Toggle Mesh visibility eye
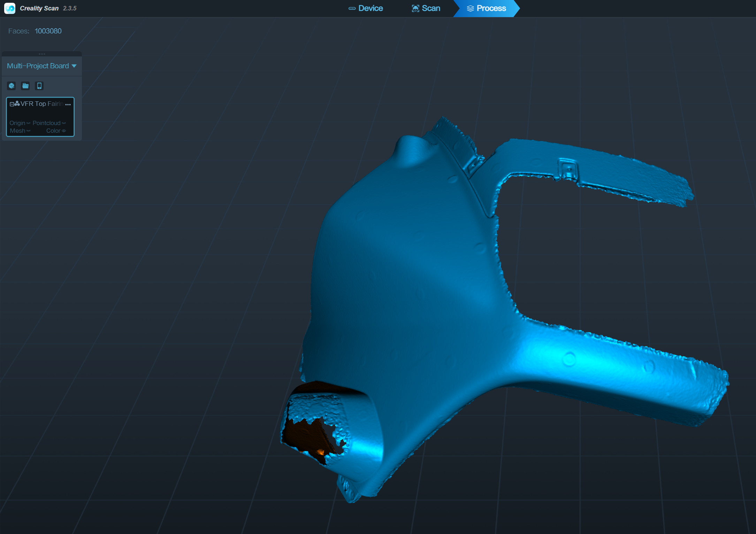The image size is (756, 534). click(x=29, y=131)
